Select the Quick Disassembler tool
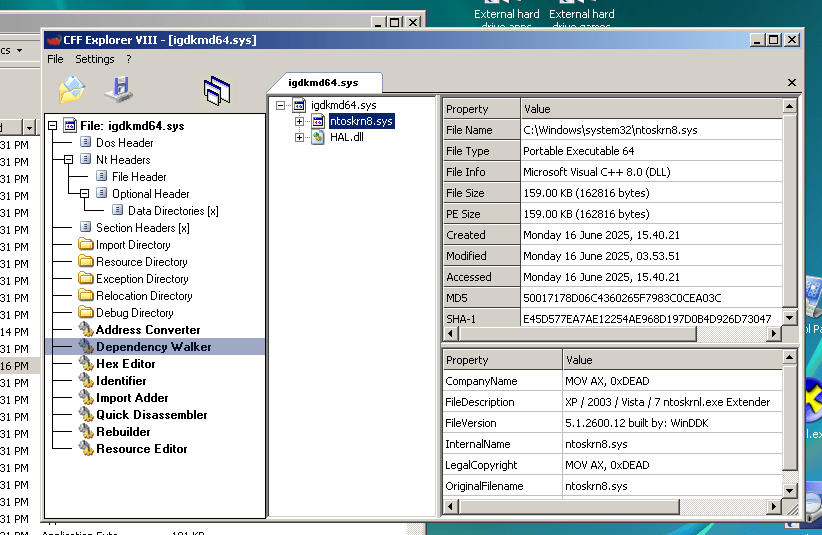 [x=151, y=415]
